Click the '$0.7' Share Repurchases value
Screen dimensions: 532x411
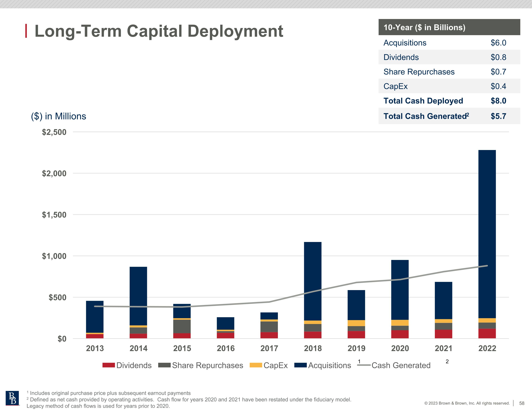pyautogui.click(x=498, y=72)
